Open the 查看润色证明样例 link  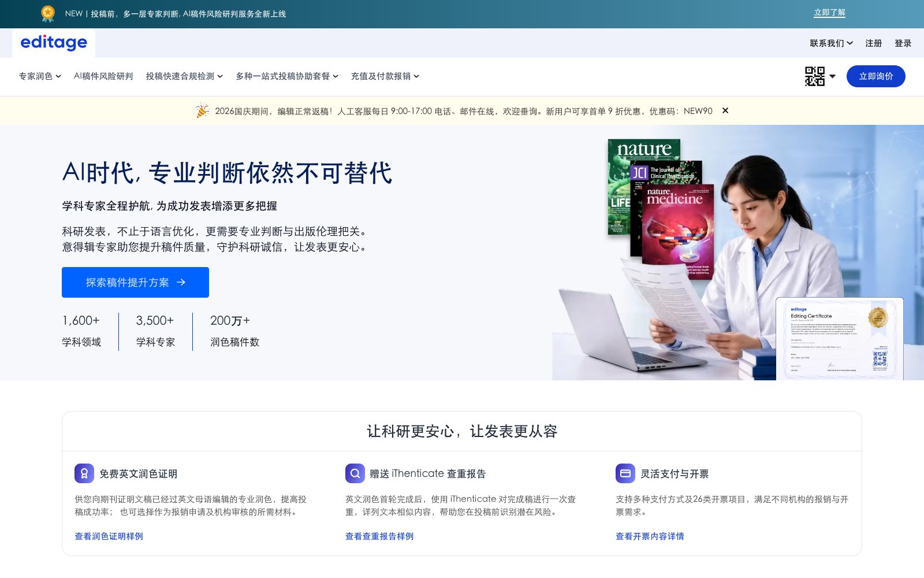tap(109, 536)
